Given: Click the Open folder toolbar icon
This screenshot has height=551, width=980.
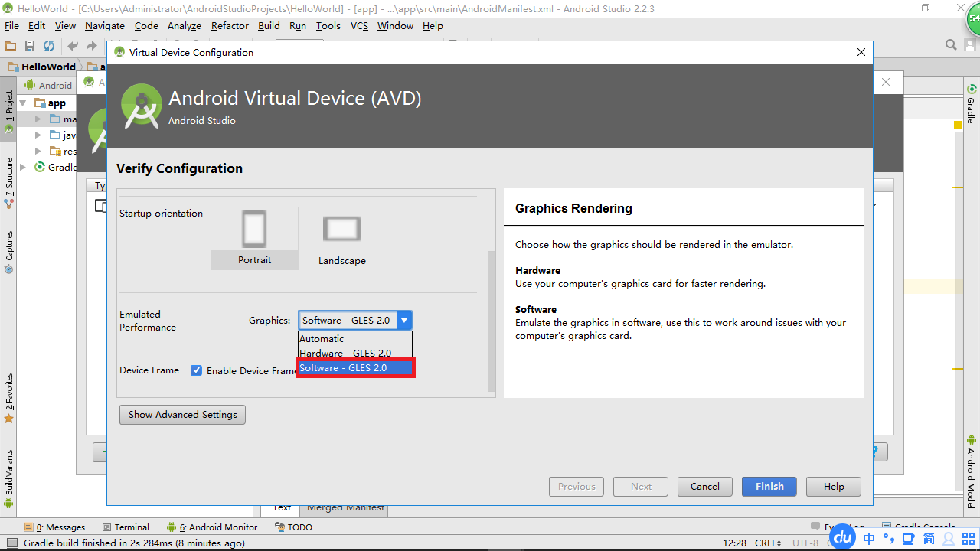Looking at the screenshot, I should [11, 46].
